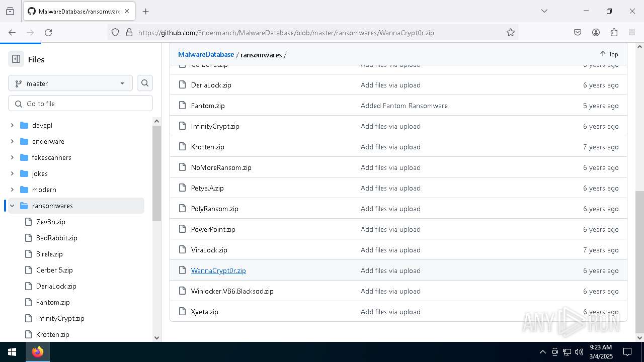Click the URL address bar
The width and height of the screenshot is (644, 362).
[x=312, y=33]
